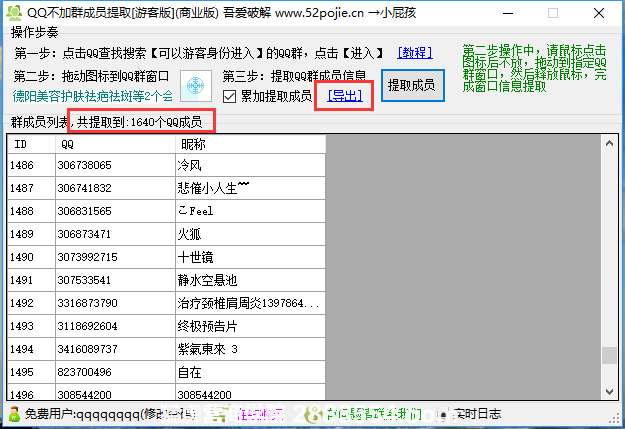The image size is (625, 429).
Task: Click ID cell 1486
Action: tap(31, 165)
